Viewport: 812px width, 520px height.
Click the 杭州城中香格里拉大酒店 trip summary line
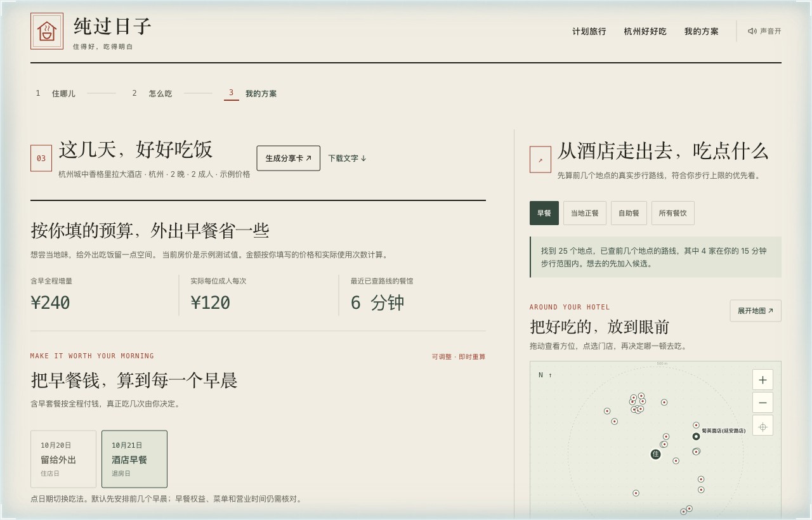154,174
